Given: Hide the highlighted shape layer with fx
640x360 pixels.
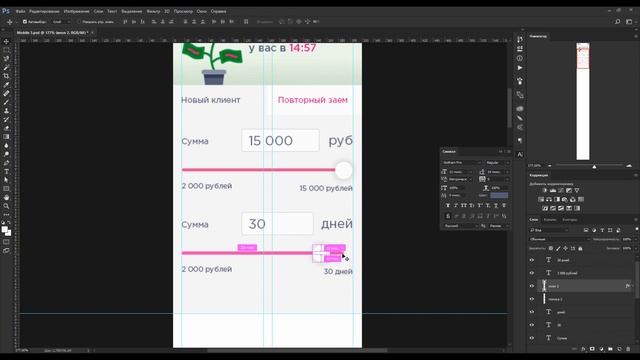Looking at the screenshot, I should (x=532, y=286).
